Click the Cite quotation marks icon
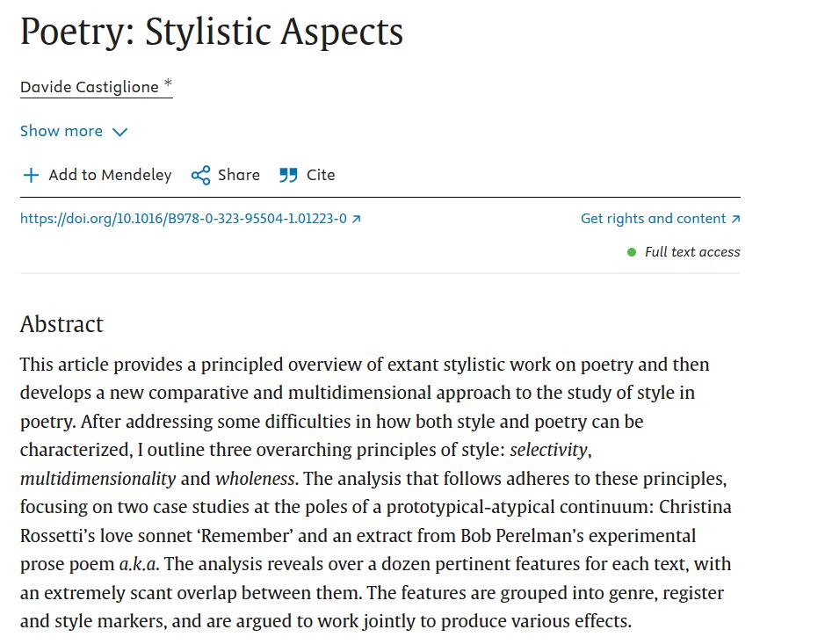Viewport: 825px width, 644px height. (288, 175)
